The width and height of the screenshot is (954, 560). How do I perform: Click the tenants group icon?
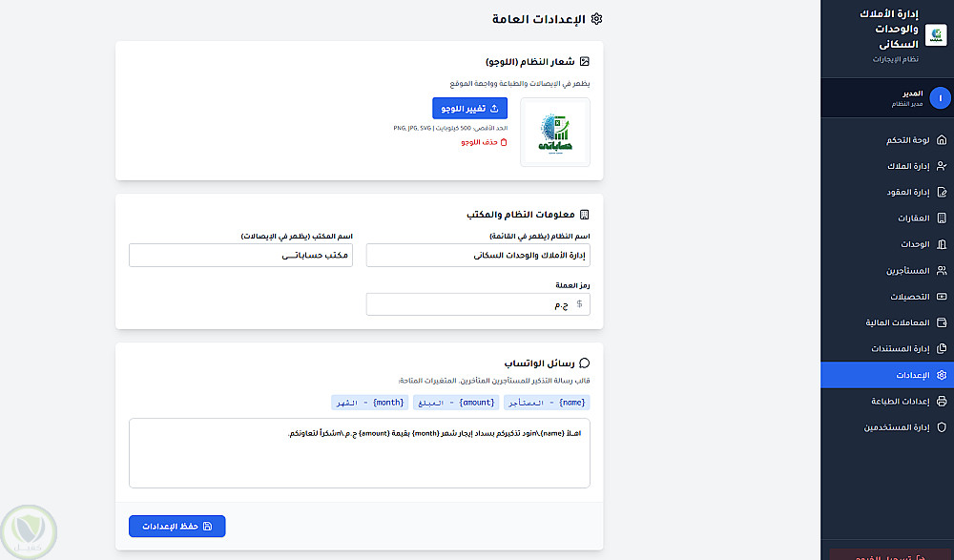tap(942, 271)
